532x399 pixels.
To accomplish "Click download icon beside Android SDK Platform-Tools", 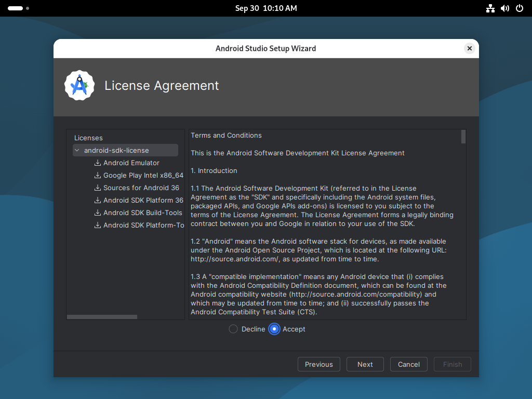I will [98, 225].
